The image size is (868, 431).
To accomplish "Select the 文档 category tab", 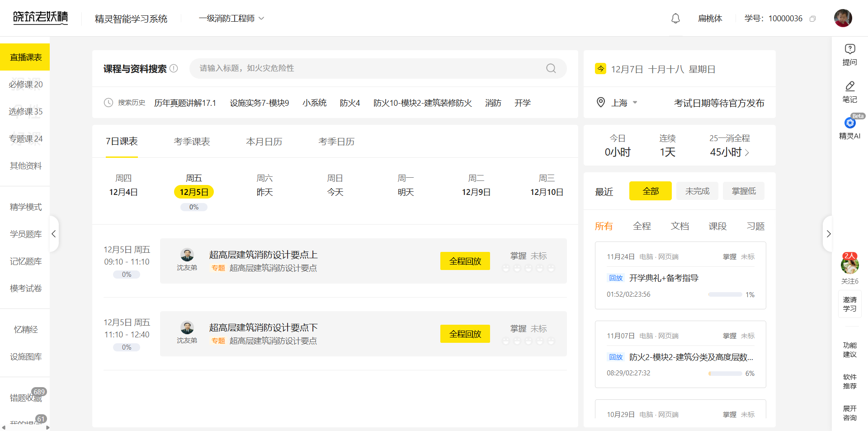I will (680, 226).
